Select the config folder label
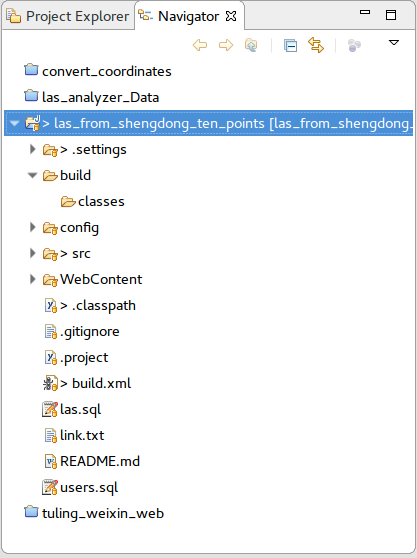417x558 pixels. click(x=79, y=228)
